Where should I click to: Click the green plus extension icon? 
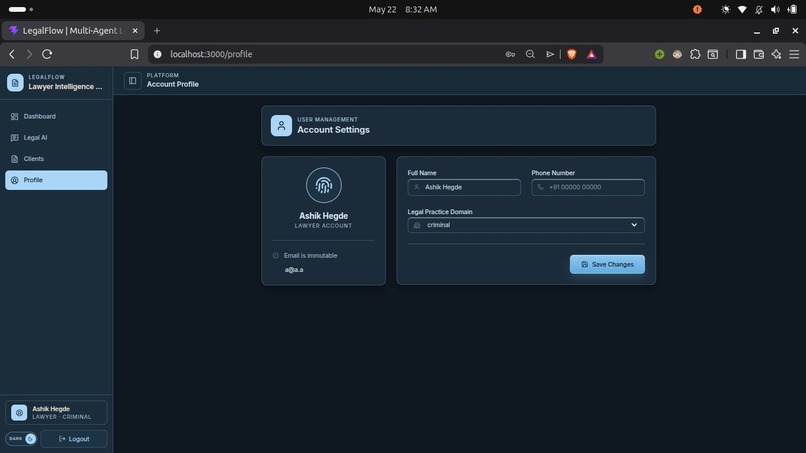(660, 54)
